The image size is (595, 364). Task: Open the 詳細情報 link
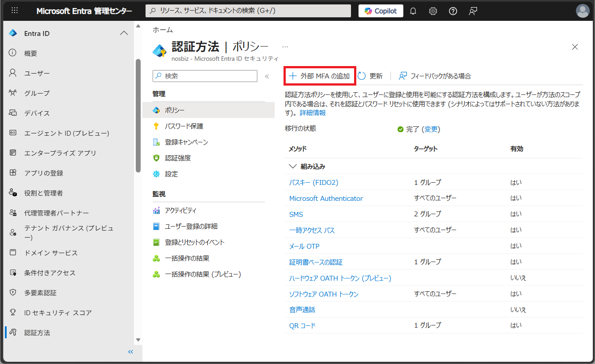click(x=313, y=113)
